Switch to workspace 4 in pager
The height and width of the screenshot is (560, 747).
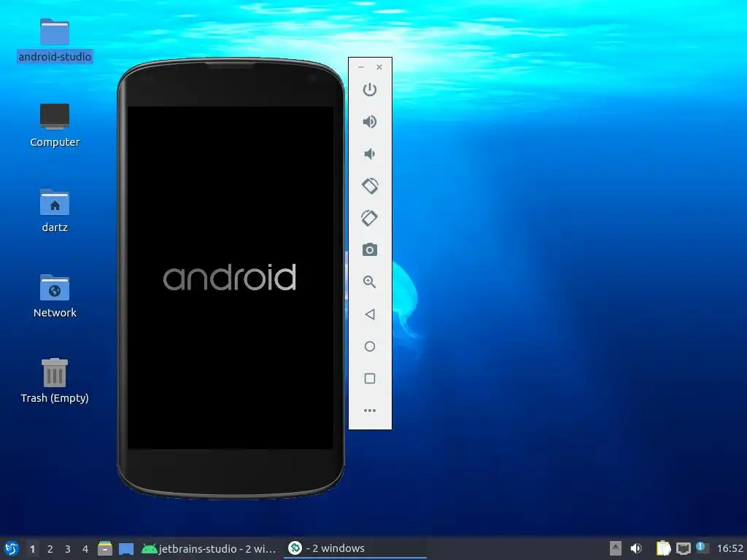tap(85, 549)
